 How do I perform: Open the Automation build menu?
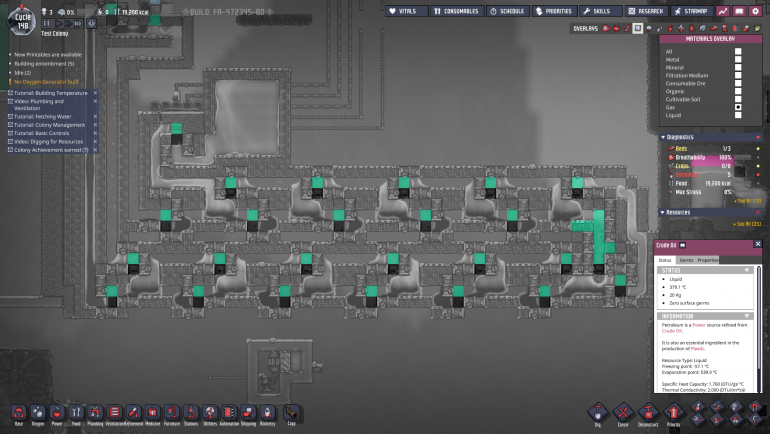pyautogui.click(x=229, y=413)
